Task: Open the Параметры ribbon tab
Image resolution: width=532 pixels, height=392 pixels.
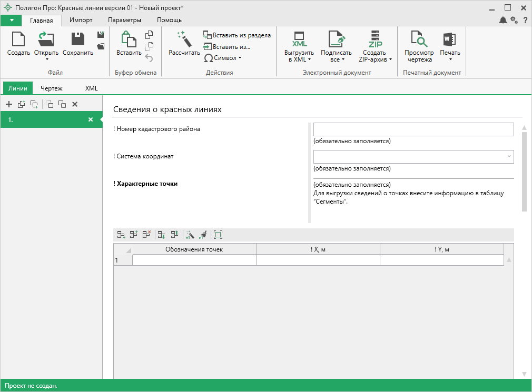Action: pos(124,20)
